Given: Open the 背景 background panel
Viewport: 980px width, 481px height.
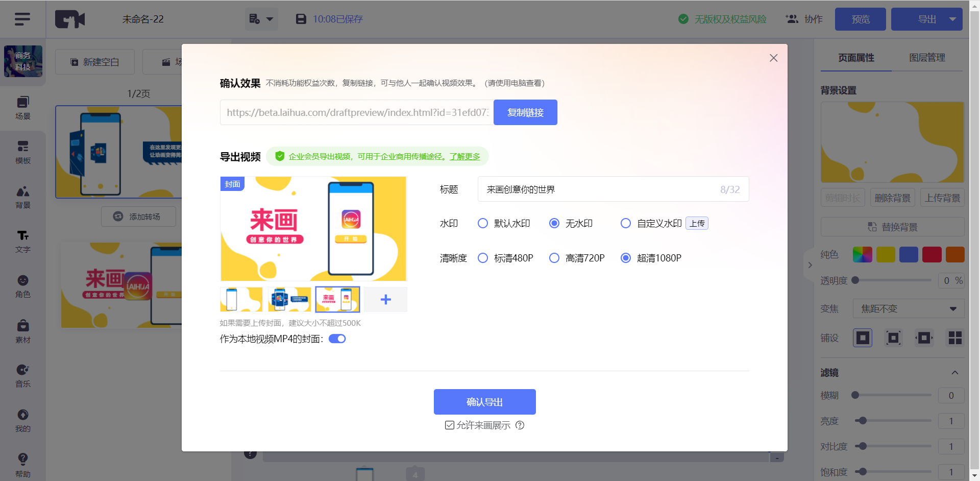Looking at the screenshot, I should (23, 197).
